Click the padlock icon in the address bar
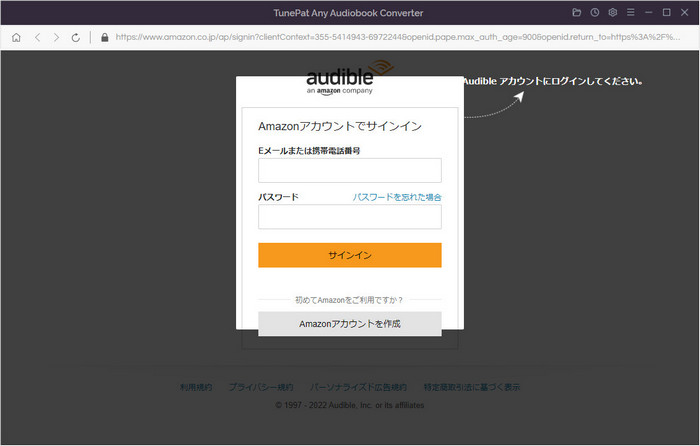The width and height of the screenshot is (700, 446). pyautogui.click(x=104, y=38)
